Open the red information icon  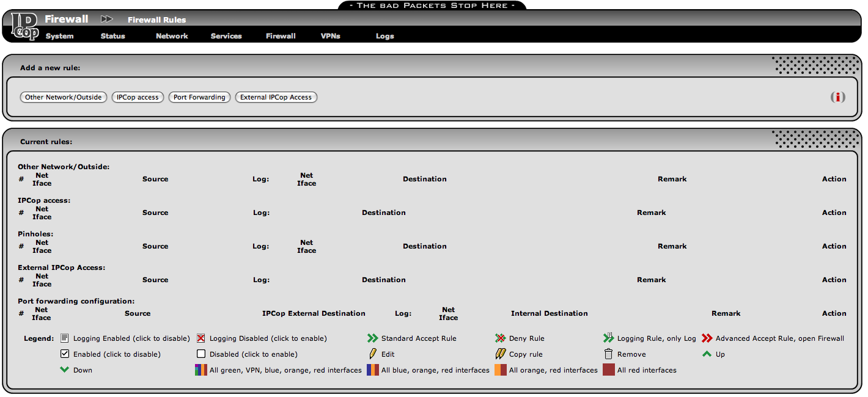pos(838,97)
